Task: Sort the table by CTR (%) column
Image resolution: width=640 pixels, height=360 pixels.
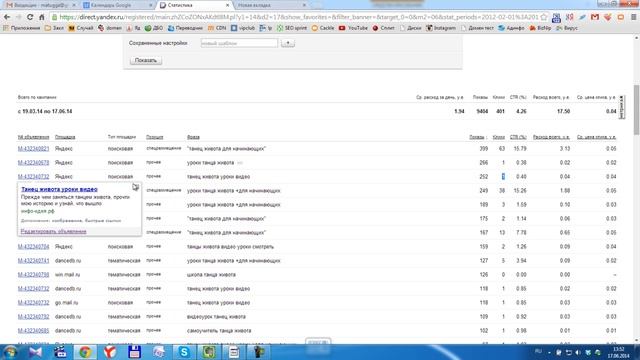Action: tap(518, 137)
